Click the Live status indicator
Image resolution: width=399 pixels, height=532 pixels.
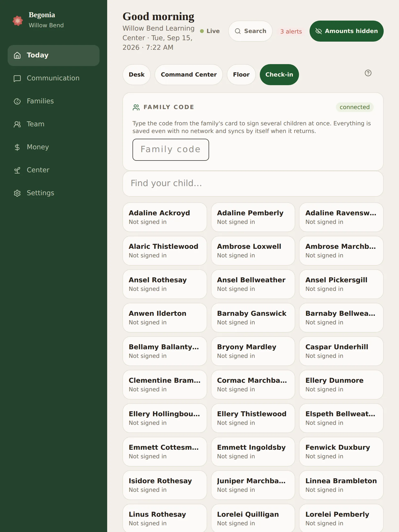[210, 31]
